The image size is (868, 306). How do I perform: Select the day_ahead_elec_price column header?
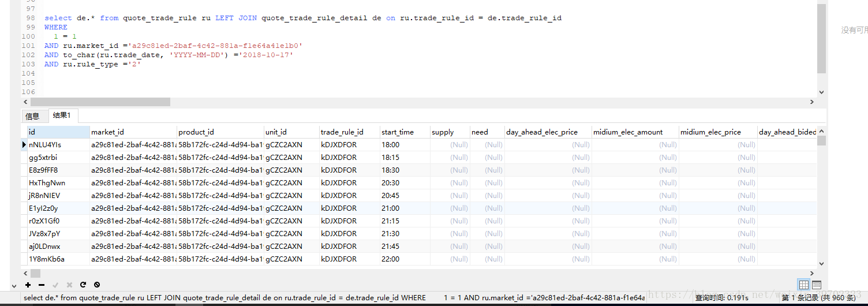click(x=548, y=132)
